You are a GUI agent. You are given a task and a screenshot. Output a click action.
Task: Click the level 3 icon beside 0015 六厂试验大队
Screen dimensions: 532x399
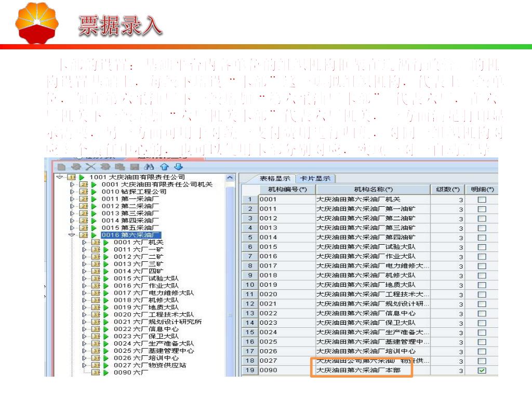[96, 278]
